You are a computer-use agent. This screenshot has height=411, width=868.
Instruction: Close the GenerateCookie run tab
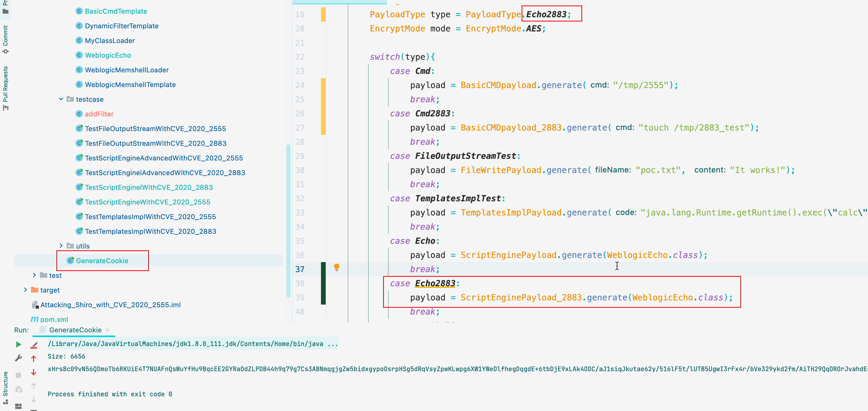108,330
